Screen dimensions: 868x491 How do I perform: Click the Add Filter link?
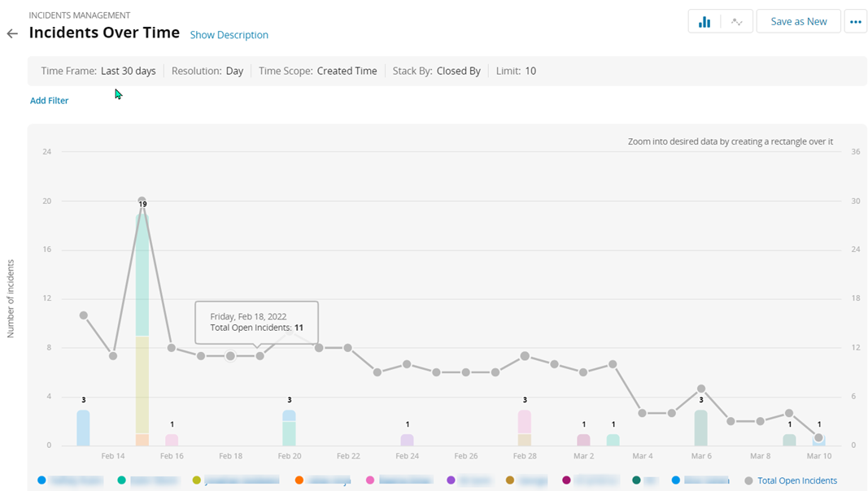point(49,101)
